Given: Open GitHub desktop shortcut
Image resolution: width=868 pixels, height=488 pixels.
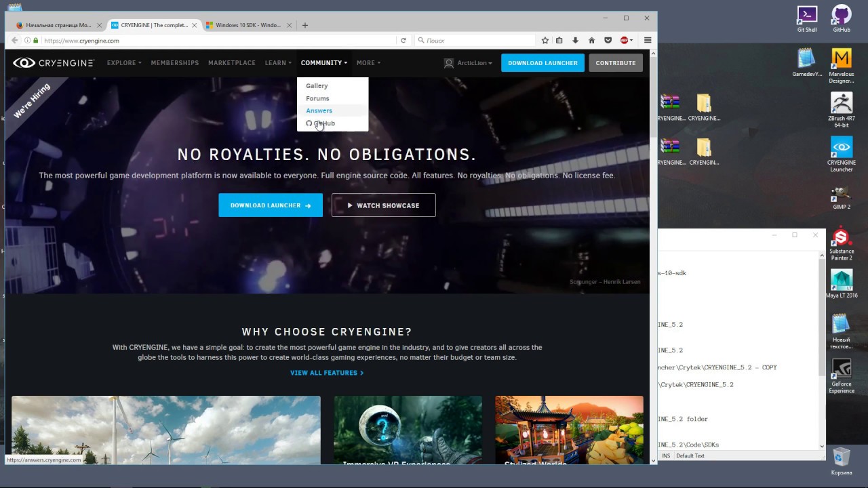Looking at the screenshot, I should tap(842, 19).
